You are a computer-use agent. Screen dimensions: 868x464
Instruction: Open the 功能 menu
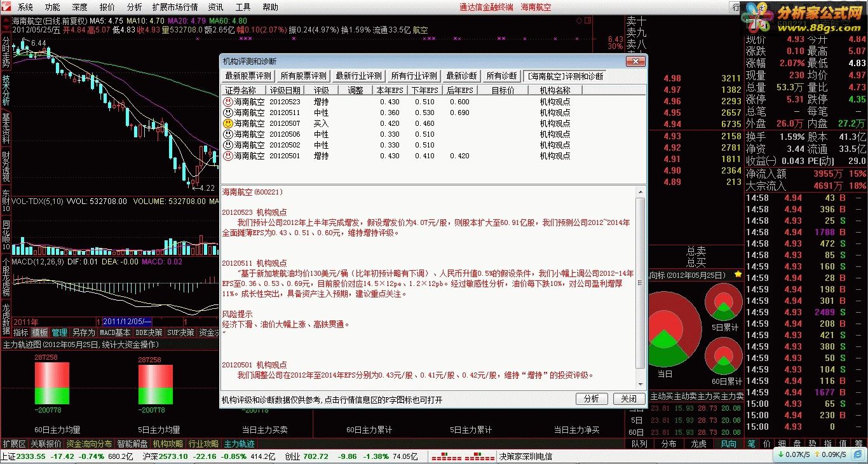coord(53,8)
